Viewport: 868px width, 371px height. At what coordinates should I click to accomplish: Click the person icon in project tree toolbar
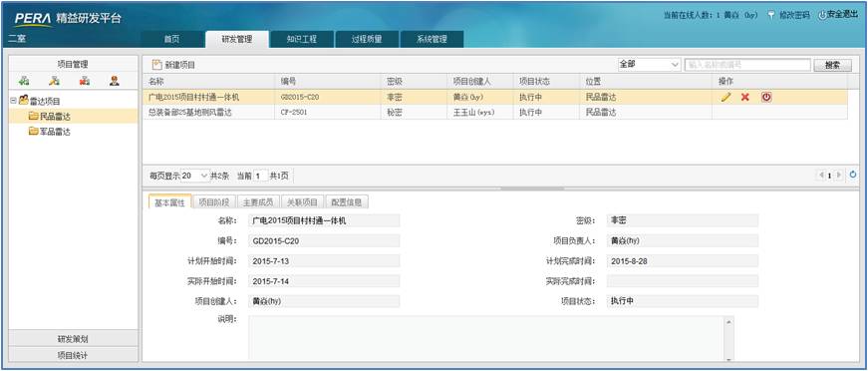tap(114, 82)
